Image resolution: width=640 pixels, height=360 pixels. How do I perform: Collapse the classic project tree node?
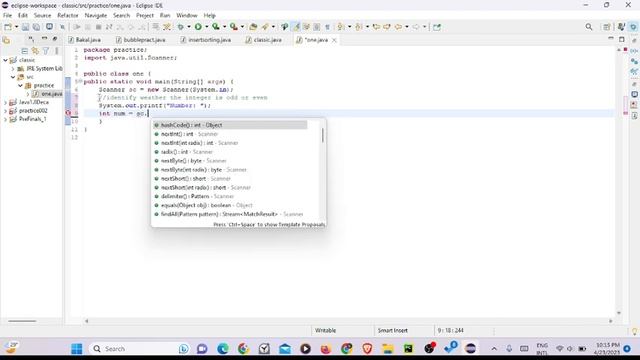pos(5,60)
